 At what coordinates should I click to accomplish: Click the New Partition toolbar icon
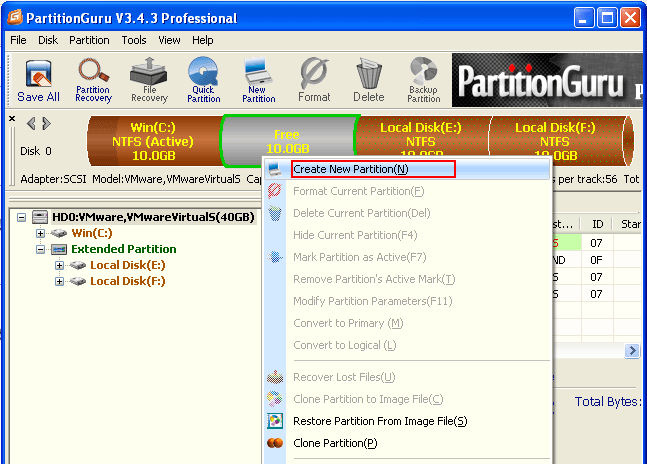(x=258, y=80)
